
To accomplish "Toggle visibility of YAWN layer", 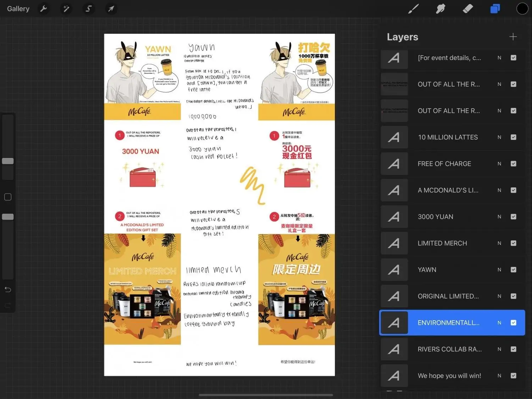I will [513, 270].
